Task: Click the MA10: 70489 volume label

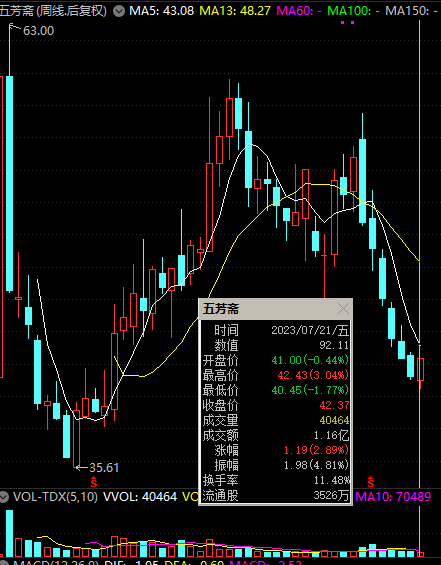Action: pos(393,497)
